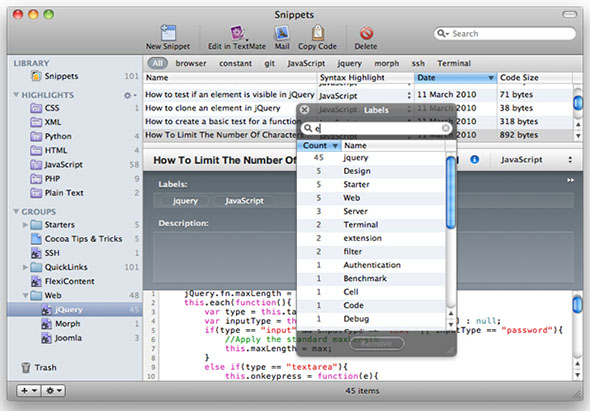Screen dimensions: 590x411
Task: Select Snippets in the Library sidebar
Action: point(61,76)
